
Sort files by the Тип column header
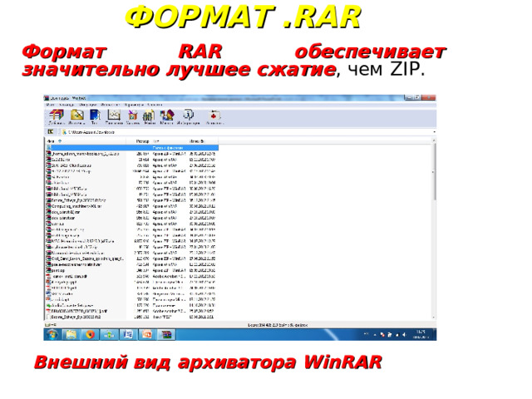coord(169,140)
